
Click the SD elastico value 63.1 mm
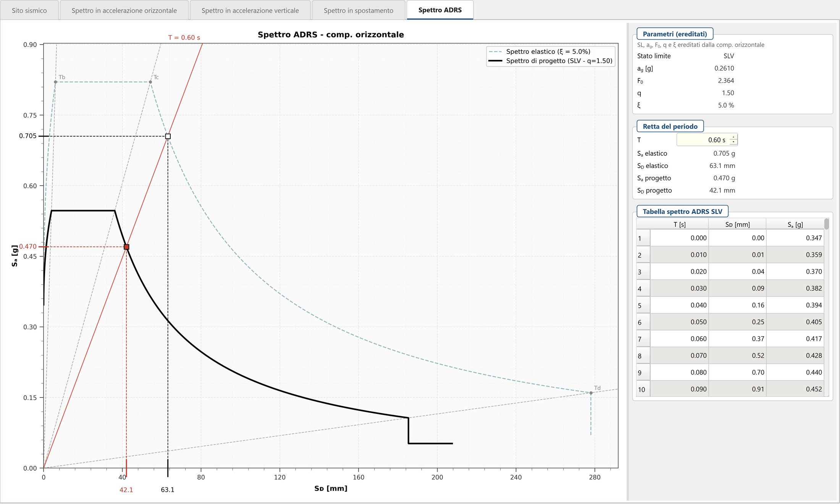[722, 166]
